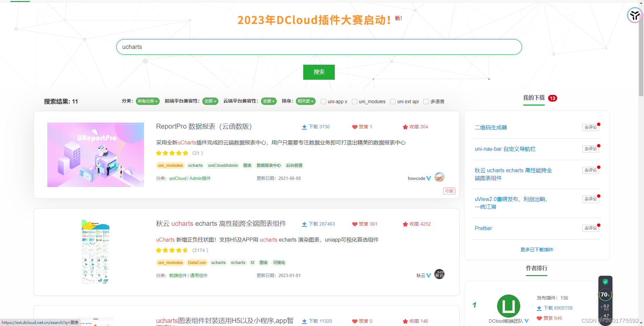Click the download icon next to 287463
The image size is (644, 326).
(x=305, y=224)
